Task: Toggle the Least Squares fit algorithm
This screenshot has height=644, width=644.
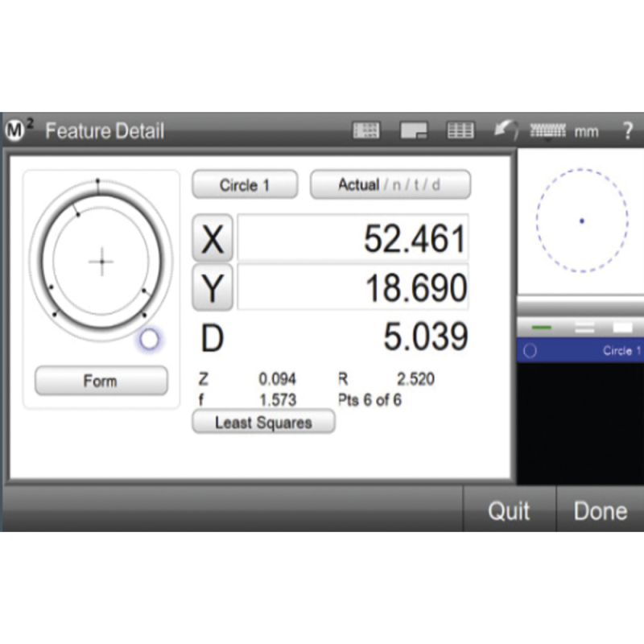Action: click(263, 423)
